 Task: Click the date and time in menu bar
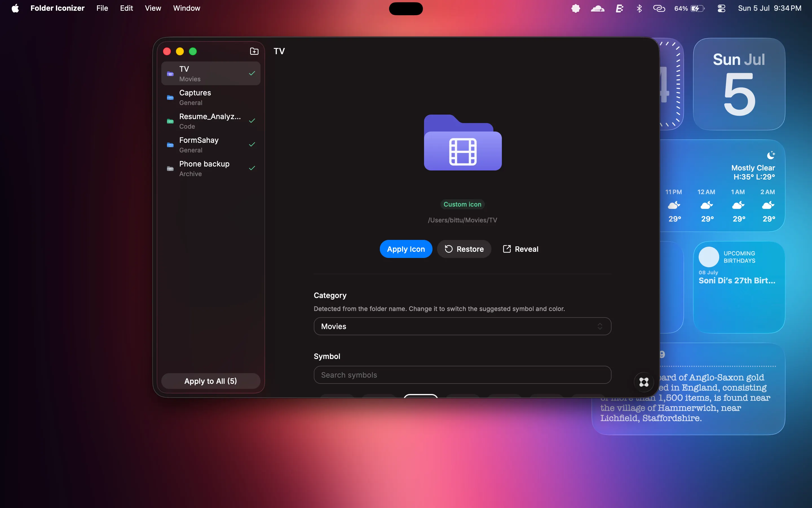tap(769, 8)
